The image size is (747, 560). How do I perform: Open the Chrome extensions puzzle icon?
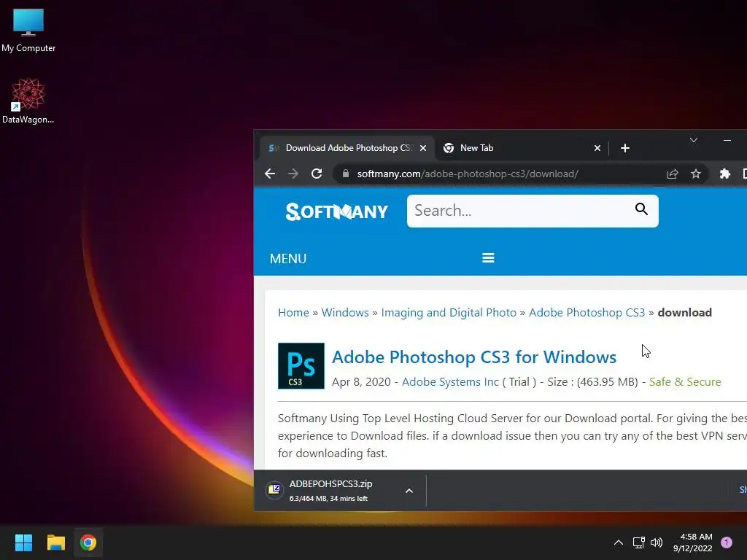[x=724, y=174]
